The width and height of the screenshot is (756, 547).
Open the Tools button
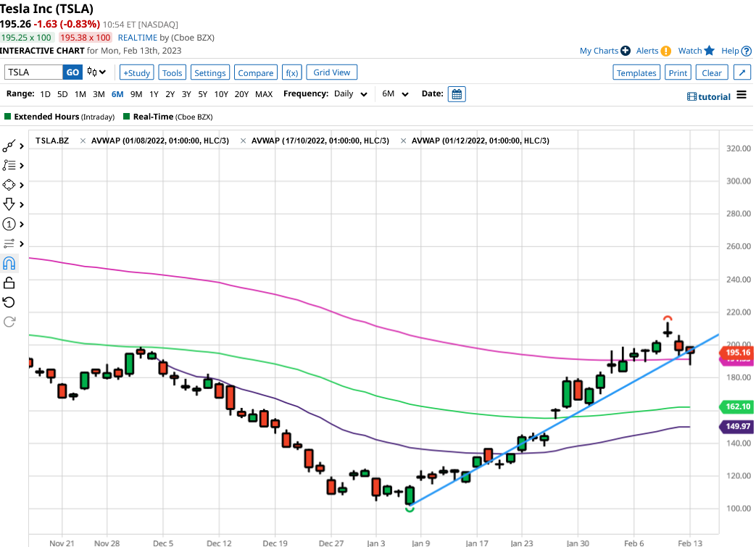click(x=172, y=72)
